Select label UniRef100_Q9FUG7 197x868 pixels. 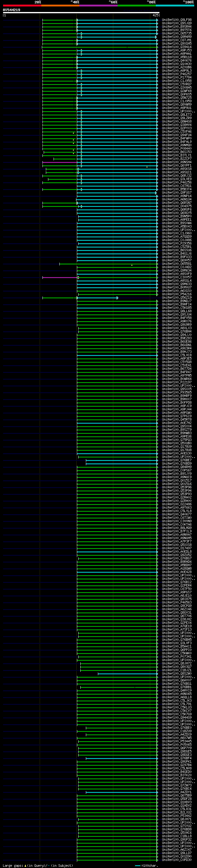tap(177, 193)
